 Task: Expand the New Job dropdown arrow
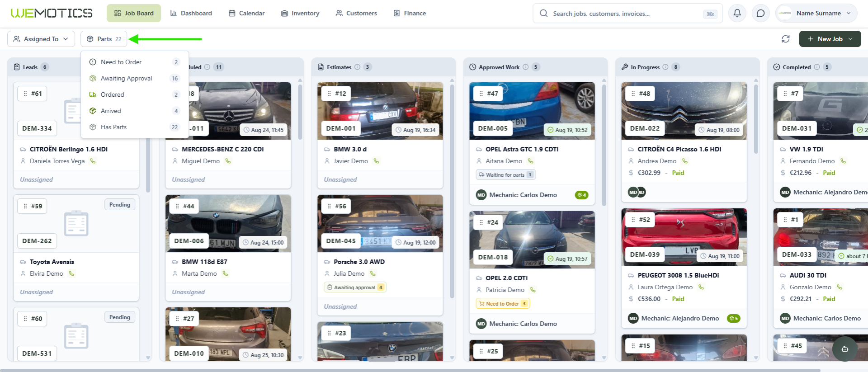click(850, 39)
